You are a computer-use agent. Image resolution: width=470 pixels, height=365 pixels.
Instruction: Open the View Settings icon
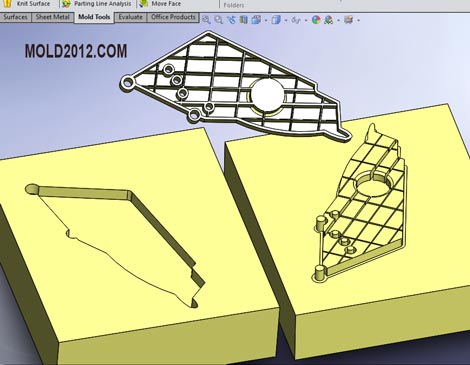click(348, 20)
